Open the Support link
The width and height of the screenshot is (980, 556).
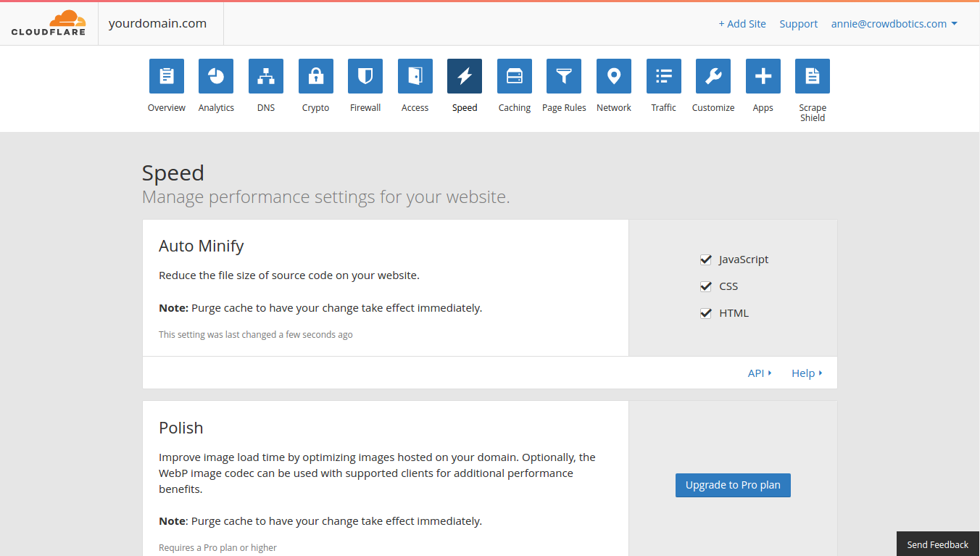tap(798, 23)
